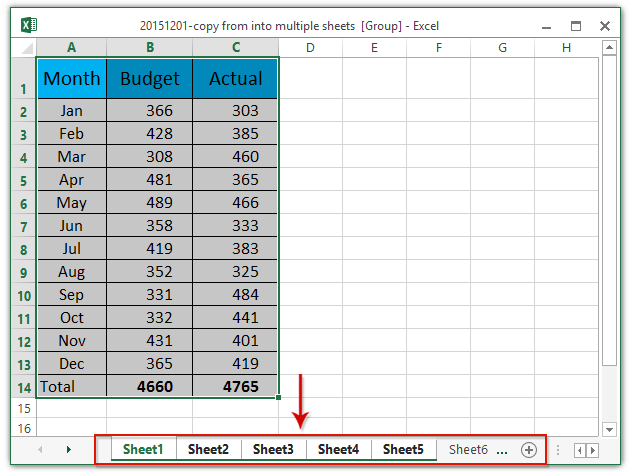The height and width of the screenshot is (476, 634).
Task: Click the vertical scrollbar thumb
Action: (x=609, y=210)
